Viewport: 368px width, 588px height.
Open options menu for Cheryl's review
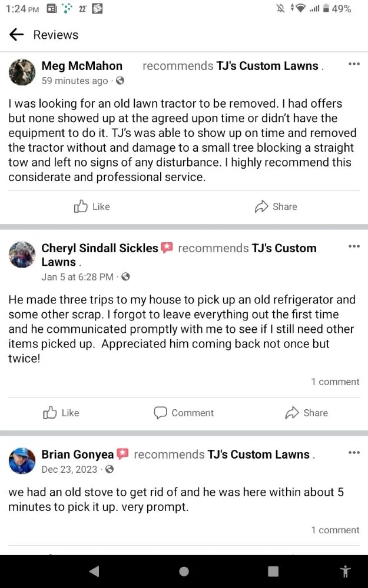pyautogui.click(x=353, y=246)
